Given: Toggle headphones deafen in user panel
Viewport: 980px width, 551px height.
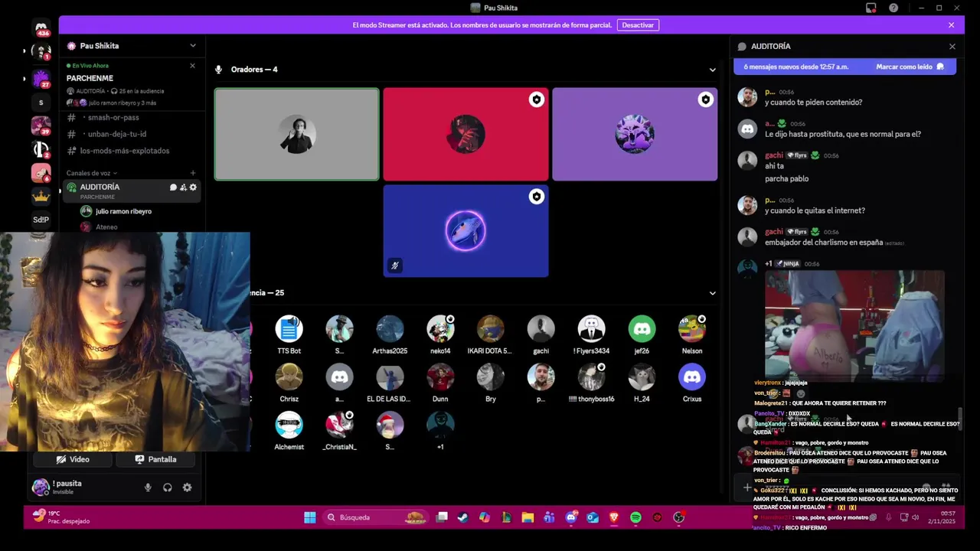Looking at the screenshot, I should tap(168, 487).
